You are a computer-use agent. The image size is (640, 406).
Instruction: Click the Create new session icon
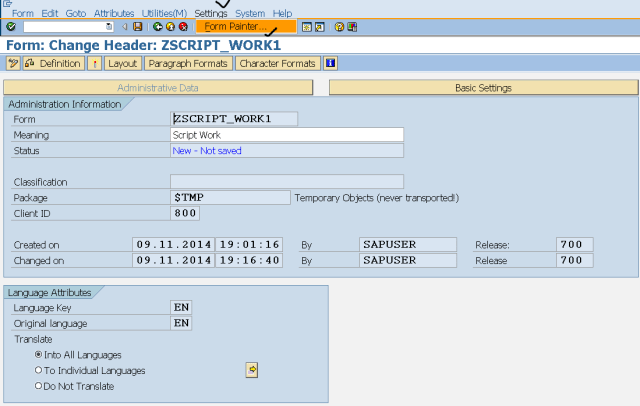(x=307, y=27)
